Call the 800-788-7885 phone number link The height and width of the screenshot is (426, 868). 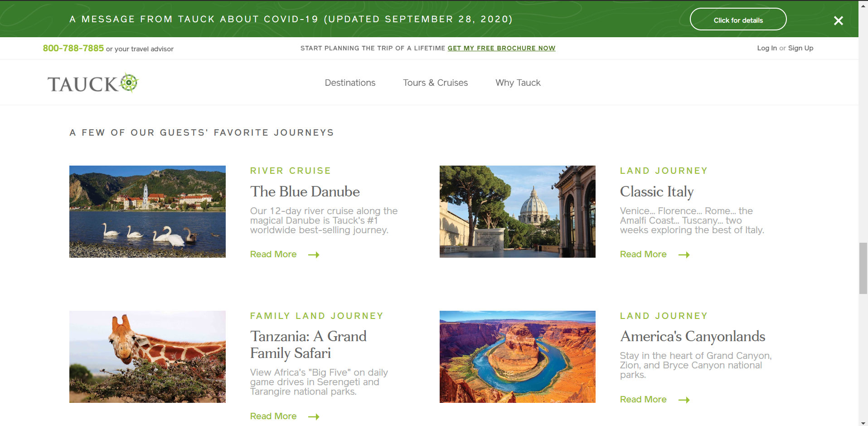[73, 48]
